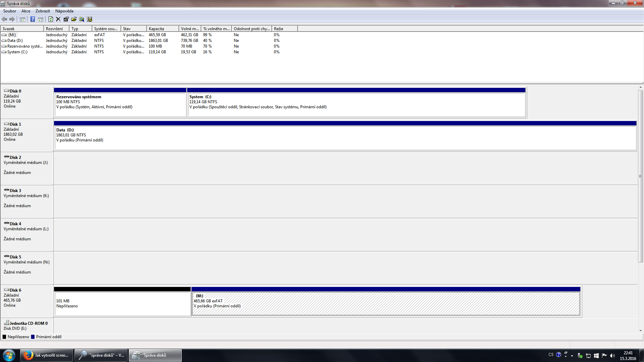Click the Refresh toolbar icon
Viewport: 644px width, 362px height.
click(51, 19)
